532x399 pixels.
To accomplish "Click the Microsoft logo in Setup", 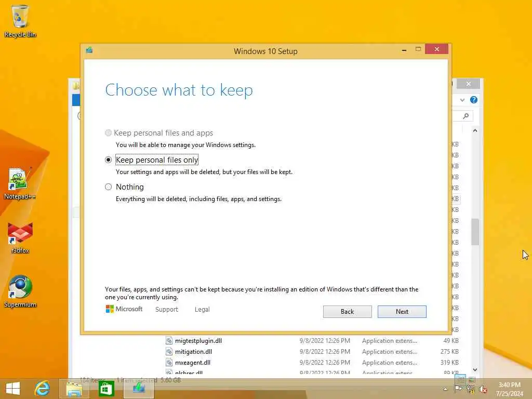I will [x=124, y=309].
